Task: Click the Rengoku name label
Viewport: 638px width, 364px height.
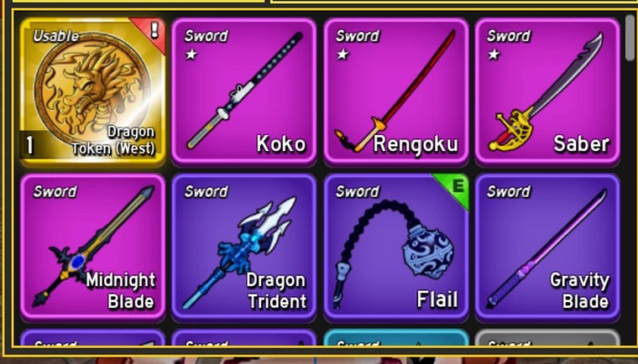Action: click(x=416, y=144)
